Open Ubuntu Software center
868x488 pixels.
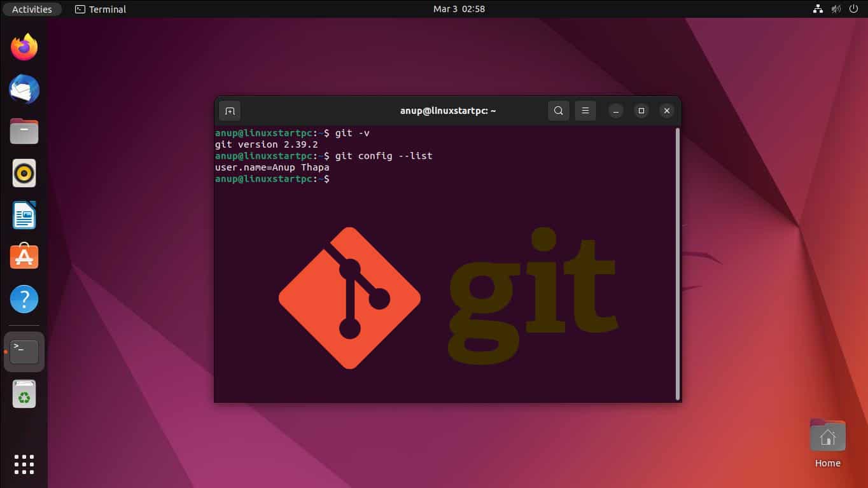point(24,256)
